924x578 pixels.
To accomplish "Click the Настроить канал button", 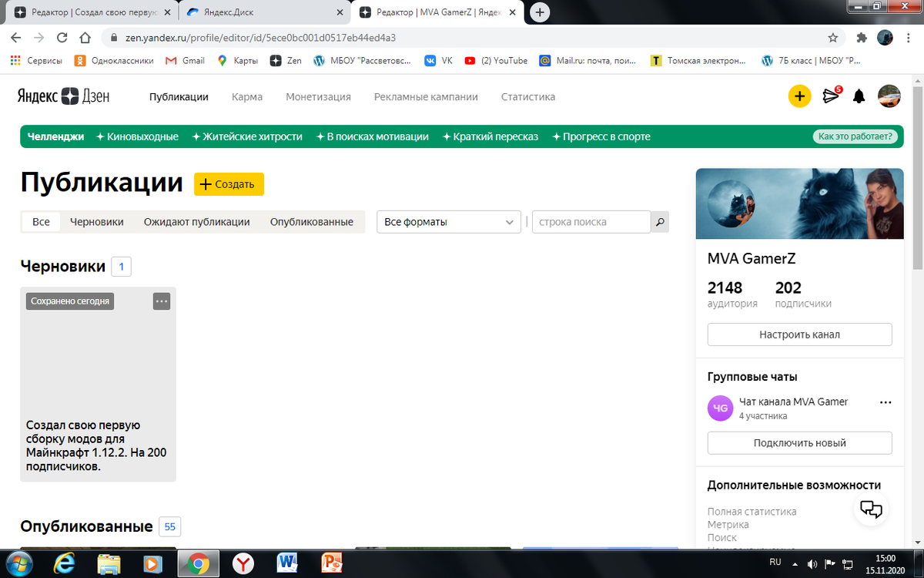I will point(799,334).
